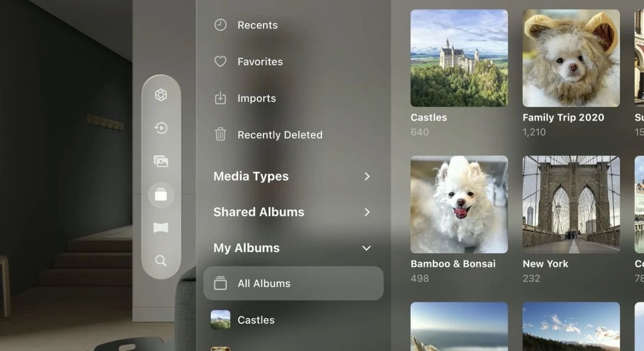Click the Favorites heart icon
The width and height of the screenshot is (644, 351).
(x=221, y=62)
